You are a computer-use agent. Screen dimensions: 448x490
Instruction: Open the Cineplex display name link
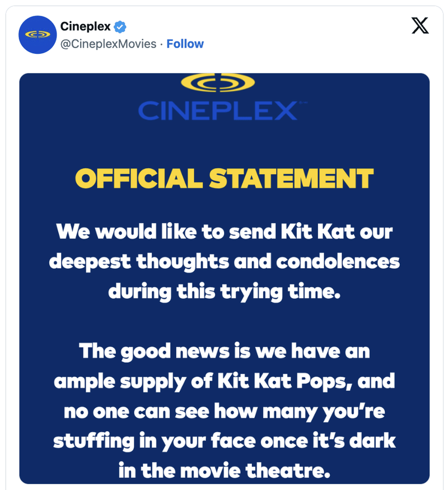click(85, 26)
